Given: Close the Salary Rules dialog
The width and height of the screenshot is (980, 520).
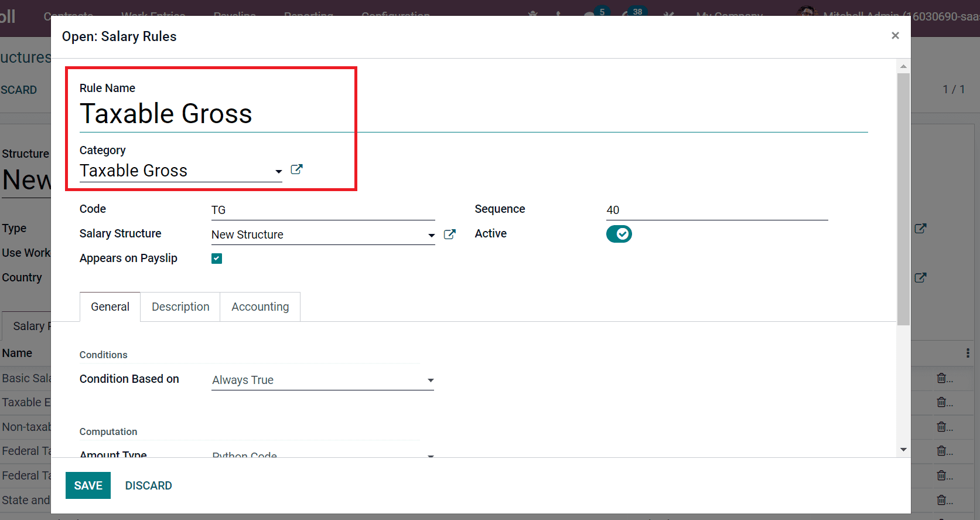Looking at the screenshot, I should [895, 36].
